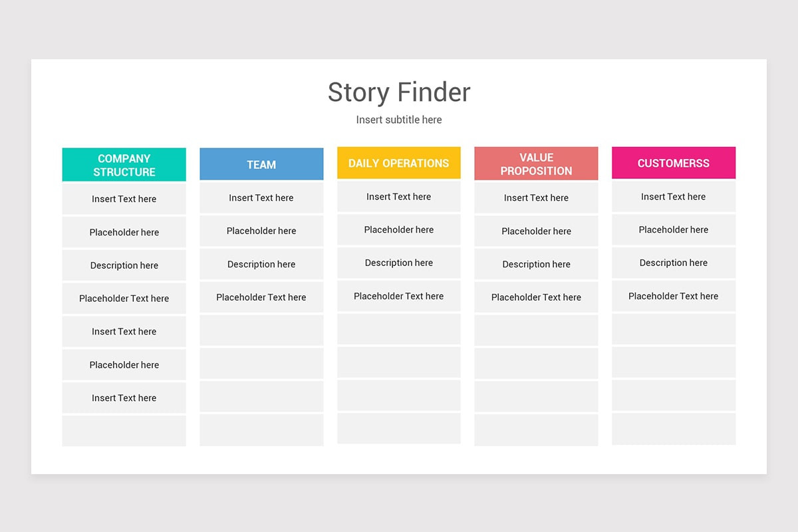798x532 pixels.
Task: Click the 'Insert subtitle here' subtitle
Action: (399, 120)
